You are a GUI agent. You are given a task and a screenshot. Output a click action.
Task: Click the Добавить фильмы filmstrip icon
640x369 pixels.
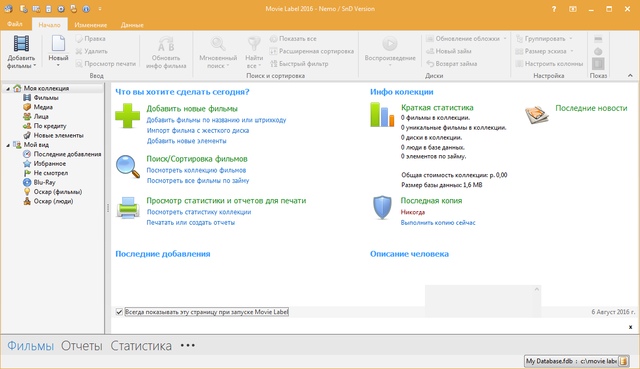pos(21,44)
